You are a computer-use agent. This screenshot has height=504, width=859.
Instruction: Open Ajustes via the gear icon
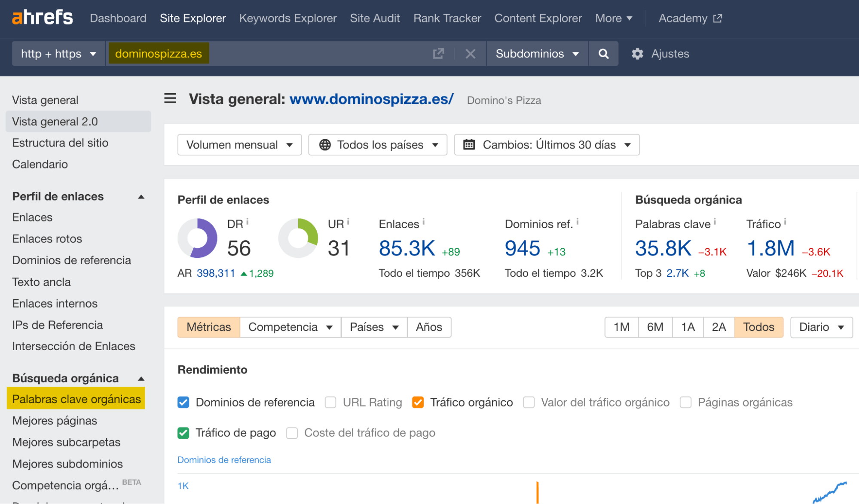click(637, 53)
